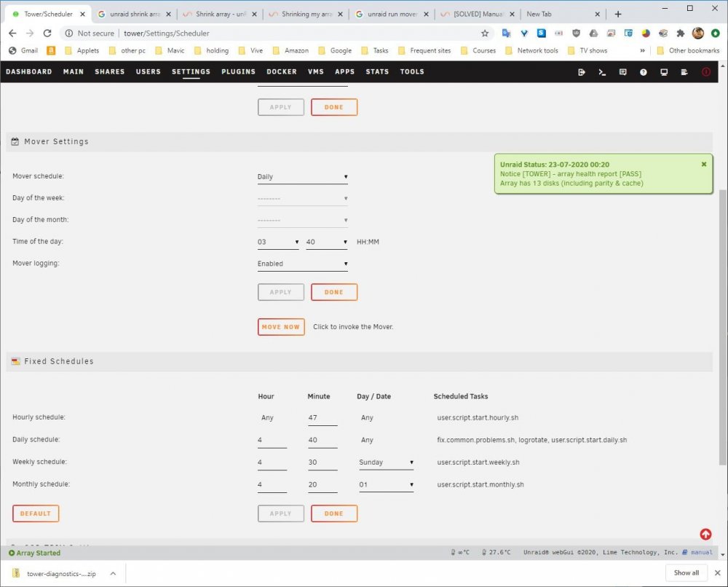Click the Default button in Fixed Schedules

click(35, 513)
